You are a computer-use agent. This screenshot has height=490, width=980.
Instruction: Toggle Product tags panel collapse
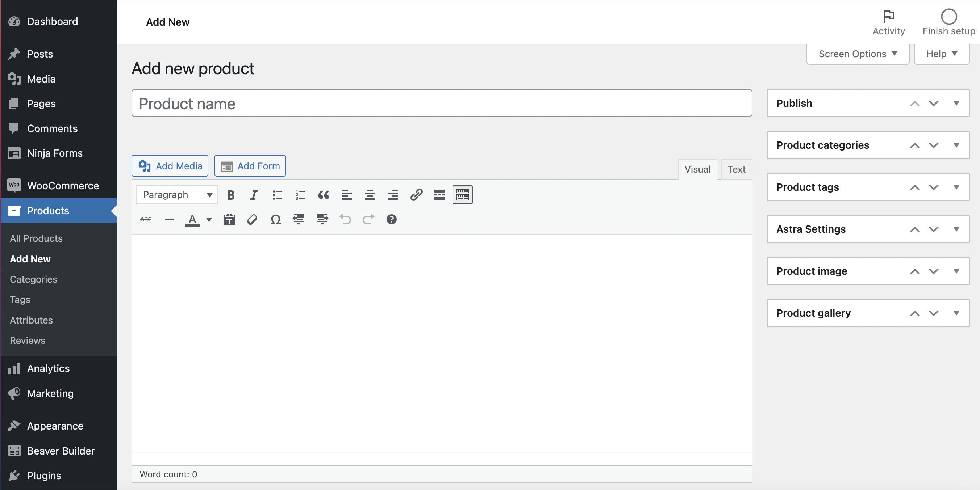click(x=954, y=187)
